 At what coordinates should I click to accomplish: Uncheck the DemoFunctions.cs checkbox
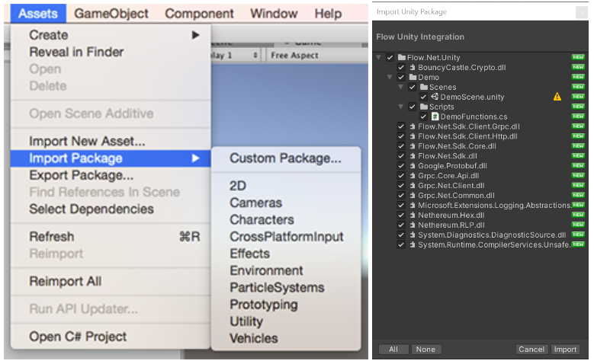click(423, 117)
